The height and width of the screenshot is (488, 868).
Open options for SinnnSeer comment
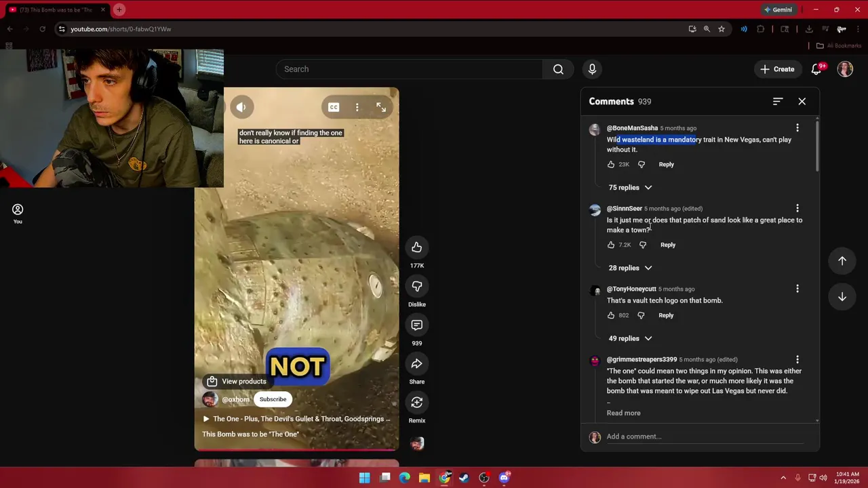point(797,208)
